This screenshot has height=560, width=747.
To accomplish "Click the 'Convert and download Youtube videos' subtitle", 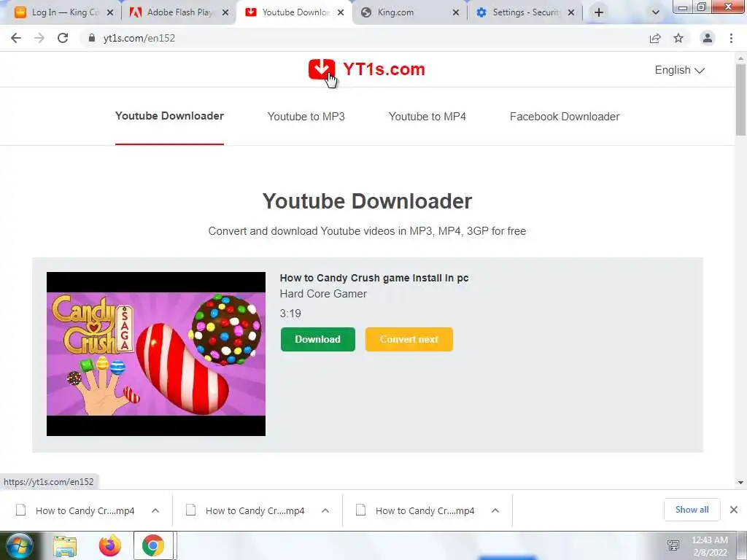I will tap(367, 231).
